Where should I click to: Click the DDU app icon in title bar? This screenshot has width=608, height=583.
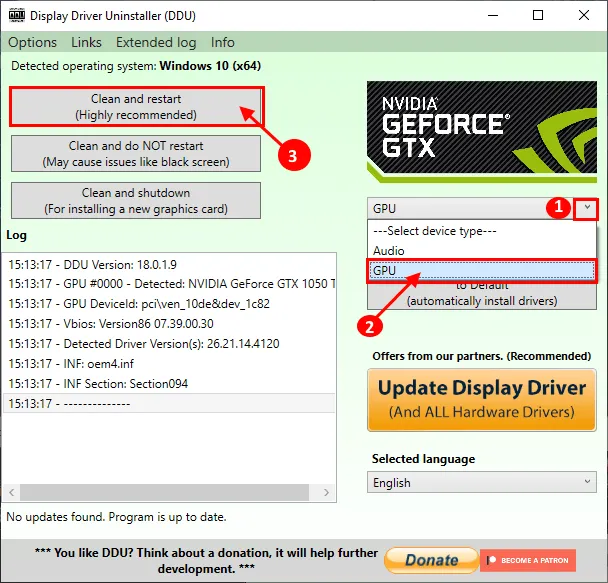click(x=17, y=16)
